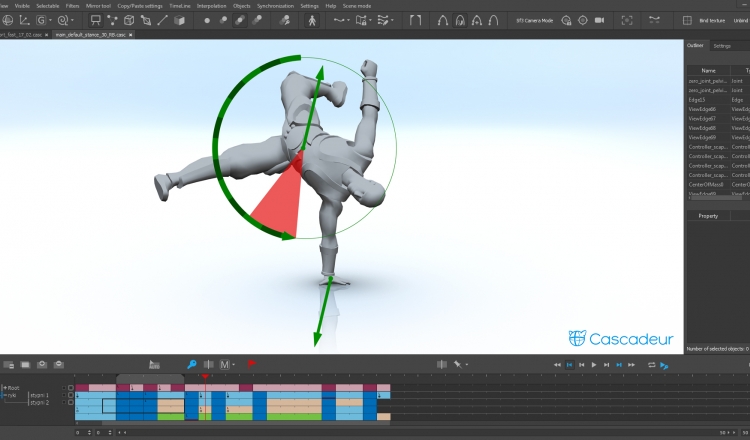
Task: Toggle the loop playback button
Action: [x=651, y=365]
